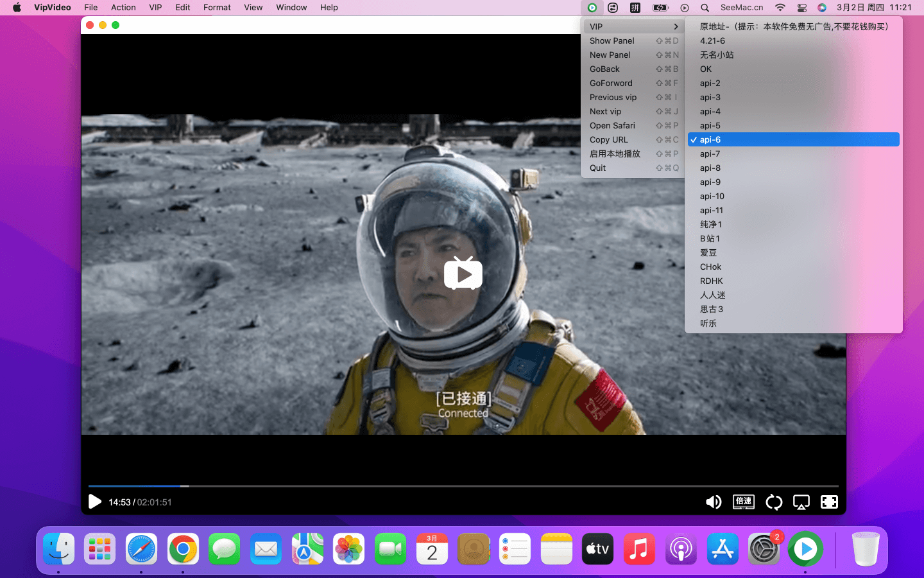Click the loop/rotate icon in player
924x578 pixels.
774,502
